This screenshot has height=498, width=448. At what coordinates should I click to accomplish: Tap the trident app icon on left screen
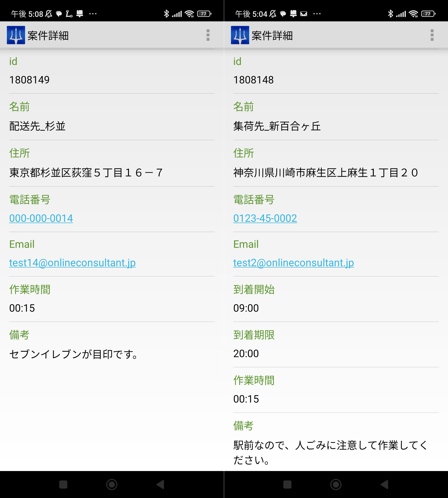tap(16, 35)
